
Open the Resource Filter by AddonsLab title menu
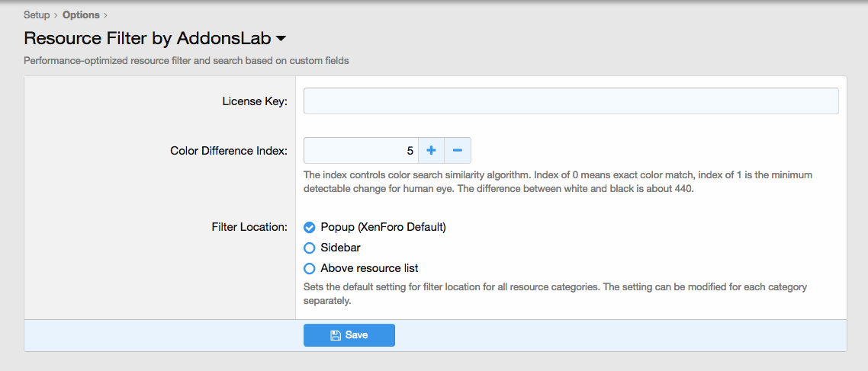155,38
